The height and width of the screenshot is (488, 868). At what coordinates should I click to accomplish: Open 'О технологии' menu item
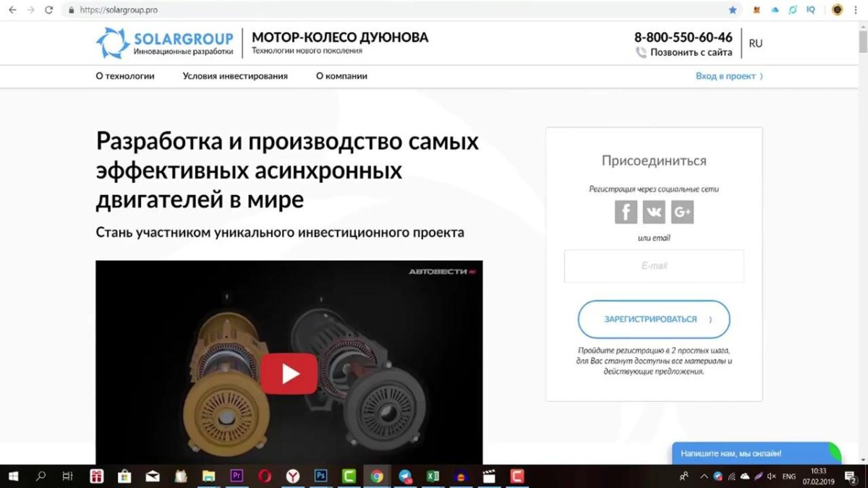tap(125, 76)
